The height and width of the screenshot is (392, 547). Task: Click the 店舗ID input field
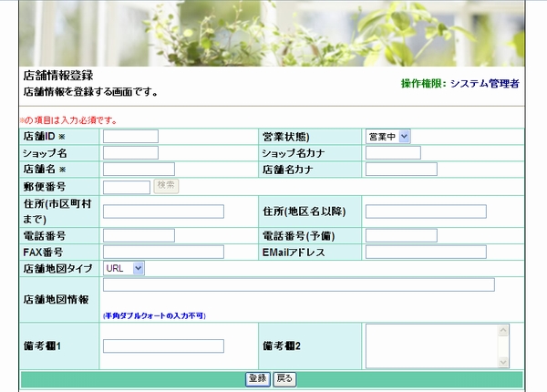(x=130, y=136)
